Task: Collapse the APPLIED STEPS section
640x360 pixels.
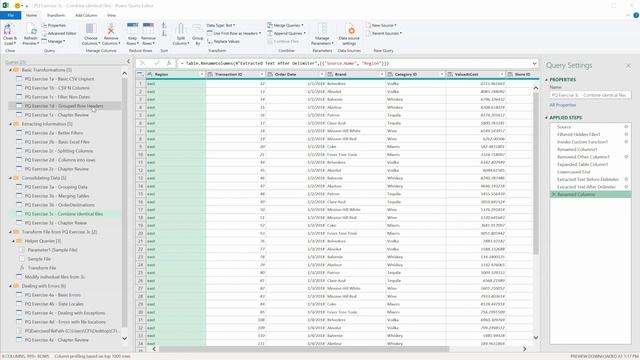Action: 547,118
